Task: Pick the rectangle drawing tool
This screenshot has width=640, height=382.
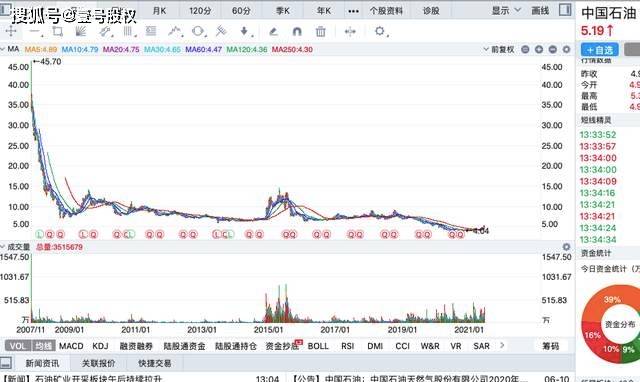Action: point(58,31)
